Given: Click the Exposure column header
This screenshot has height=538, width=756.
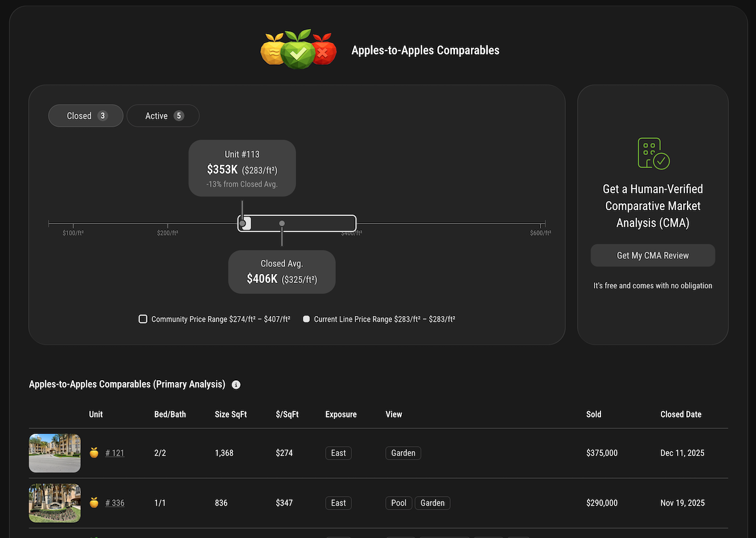Looking at the screenshot, I should pos(341,414).
